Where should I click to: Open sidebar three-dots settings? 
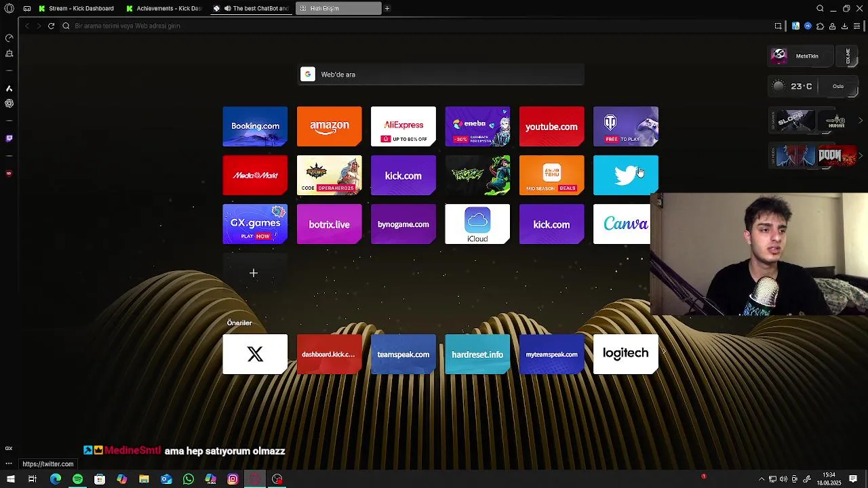[9, 464]
